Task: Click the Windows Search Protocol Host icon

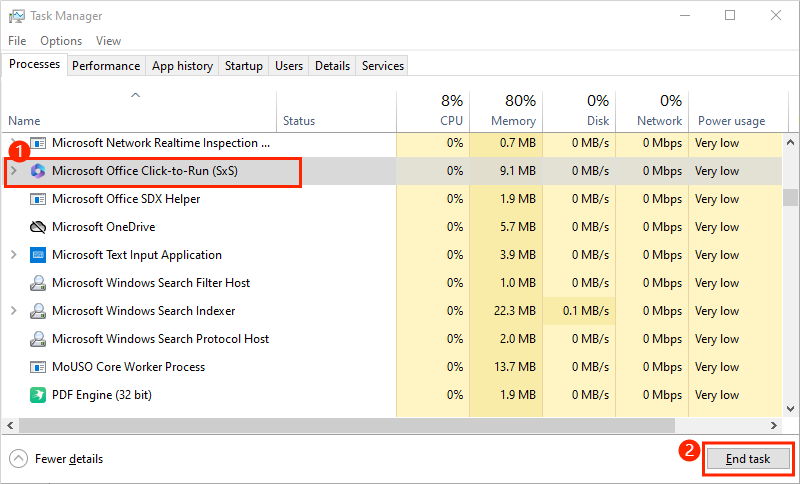Action: (38, 339)
